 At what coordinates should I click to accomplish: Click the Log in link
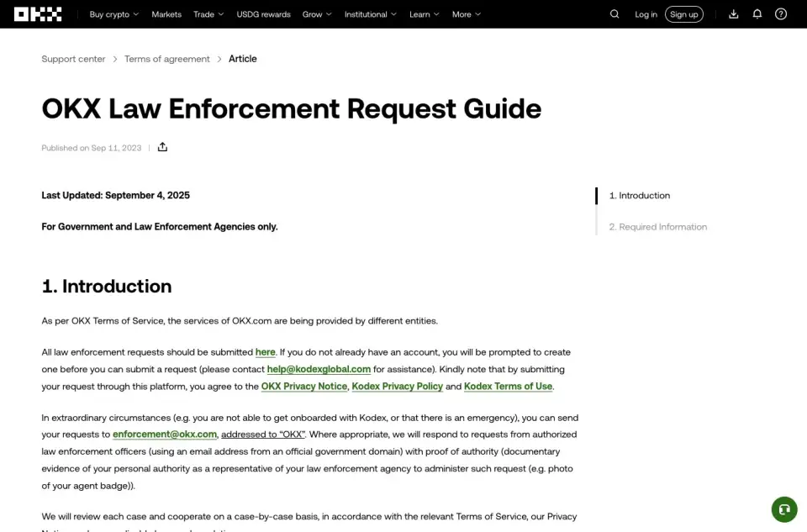coord(646,14)
